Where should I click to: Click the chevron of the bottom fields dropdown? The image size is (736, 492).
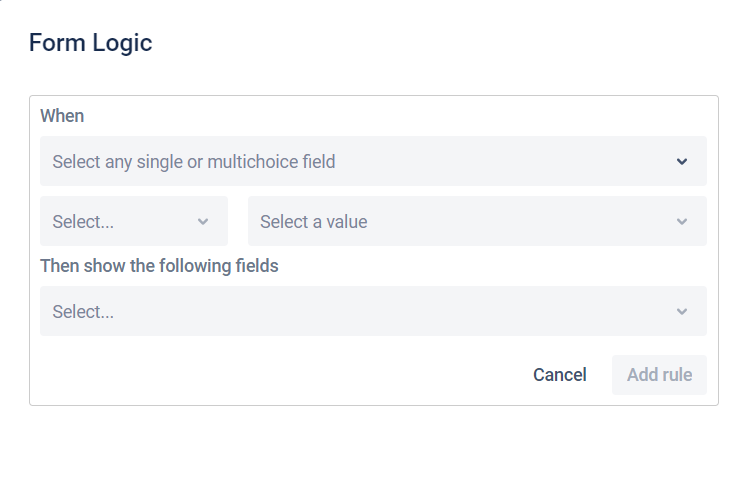pyautogui.click(x=682, y=312)
